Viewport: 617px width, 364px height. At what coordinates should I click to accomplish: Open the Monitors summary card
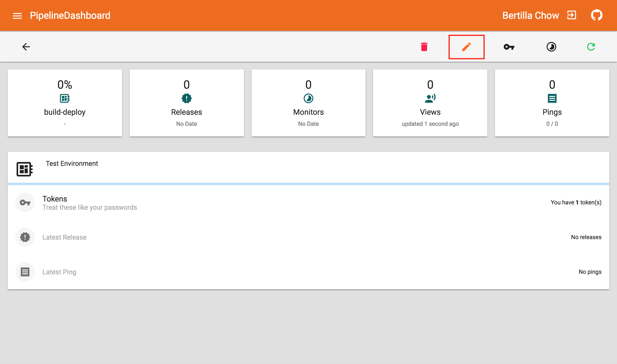coord(308,103)
